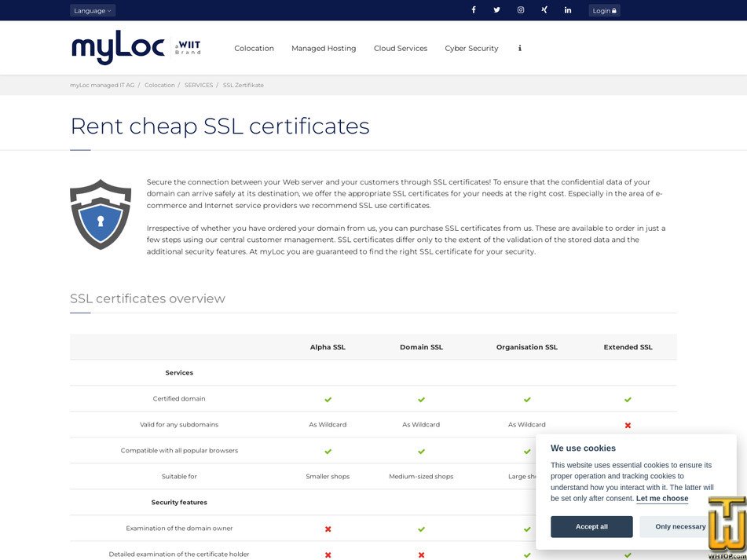
Task: Click the Alpha SSL column header
Action: tap(328, 347)
